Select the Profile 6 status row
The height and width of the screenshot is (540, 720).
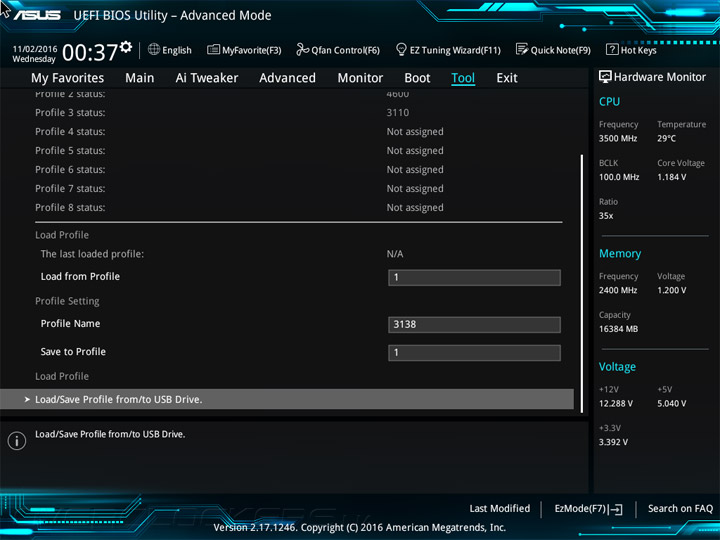298,169
